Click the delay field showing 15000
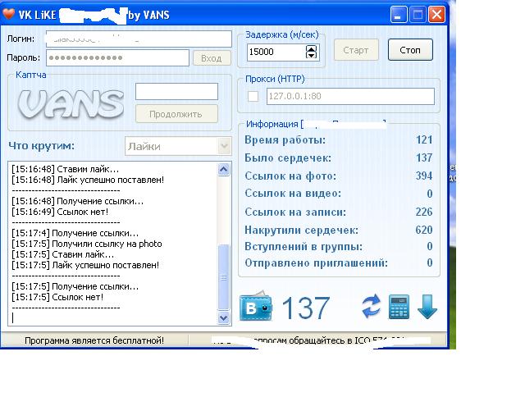 pos(276,52)
